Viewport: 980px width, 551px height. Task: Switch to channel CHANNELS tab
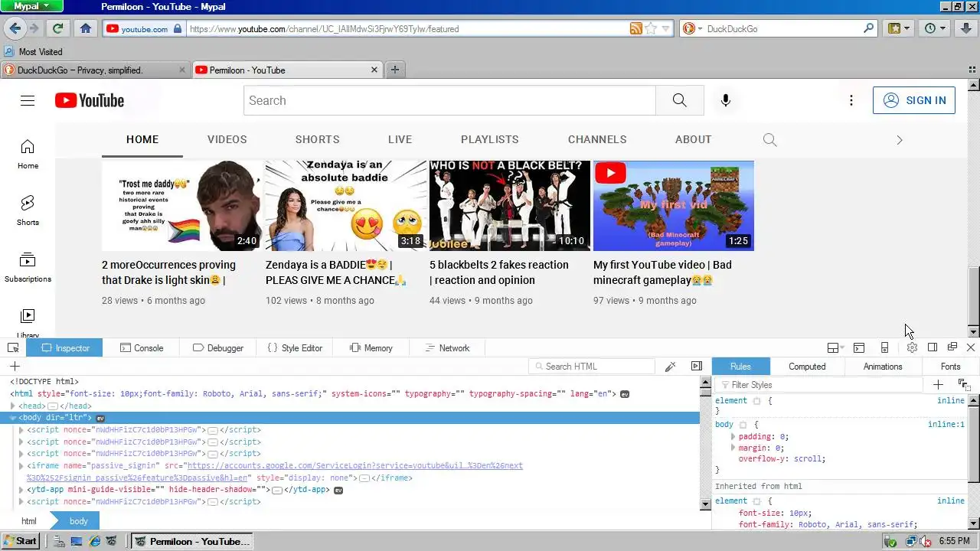click(597, 139)
